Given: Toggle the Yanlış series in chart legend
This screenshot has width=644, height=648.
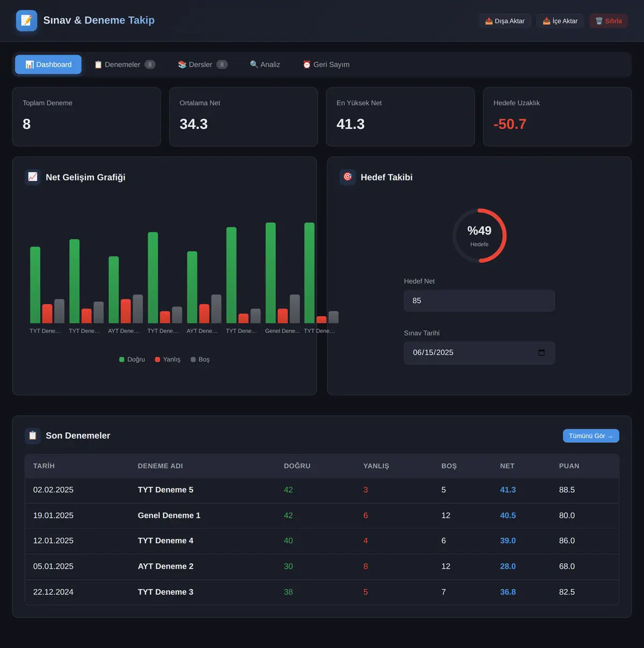Looking at the screenshot, I should click(x=168, y=360).
